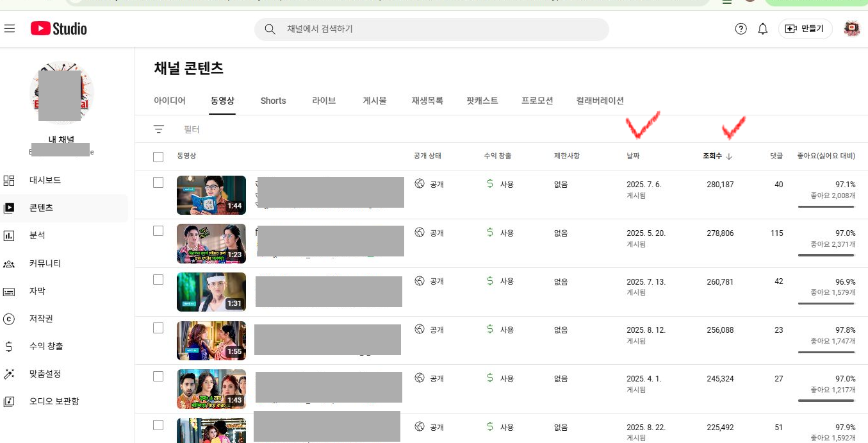Open the hamburger navigation menu
The height and width of the screenshot is (443, 868).
pyautogui.click(x=10, y=29)
